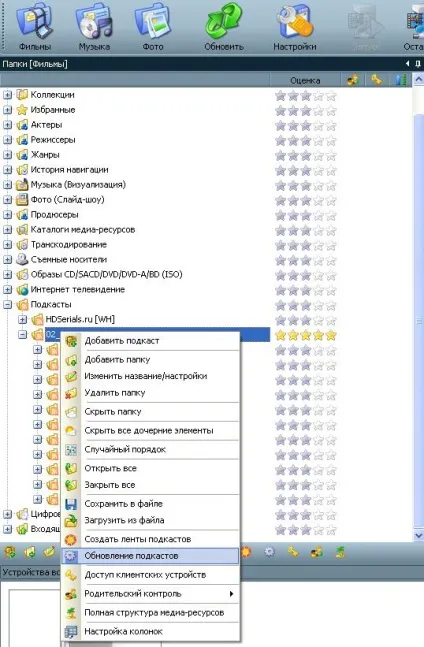Select Настройка колонок menu item
Viewport: 424px width, 647px height.
151,631
